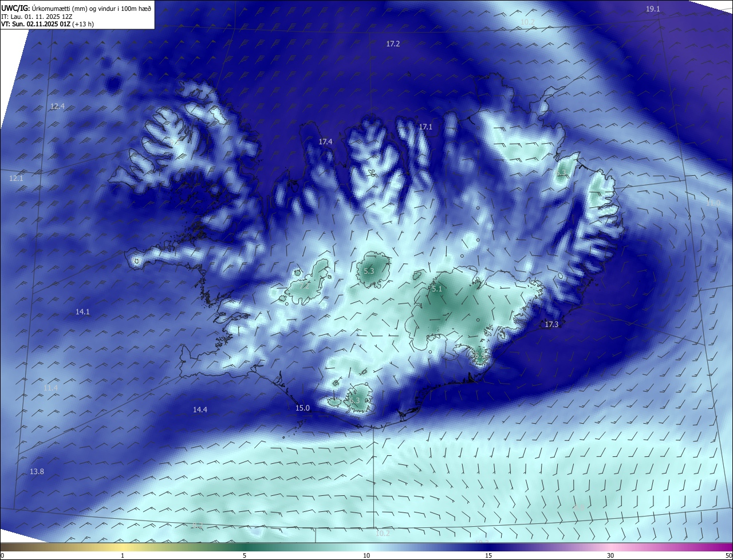Viewport: 733px width, 560px height.
Task: Click the legend tick labeled 50
Action: coord(728,556)
